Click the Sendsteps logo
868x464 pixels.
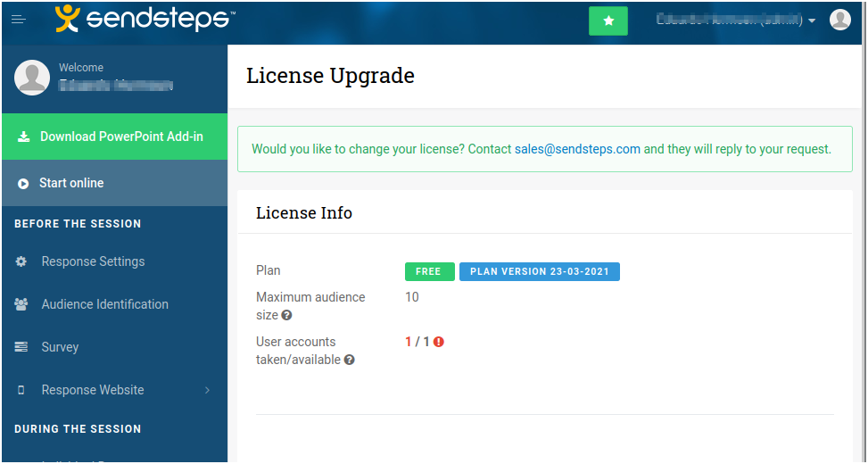tap(145, 19)
